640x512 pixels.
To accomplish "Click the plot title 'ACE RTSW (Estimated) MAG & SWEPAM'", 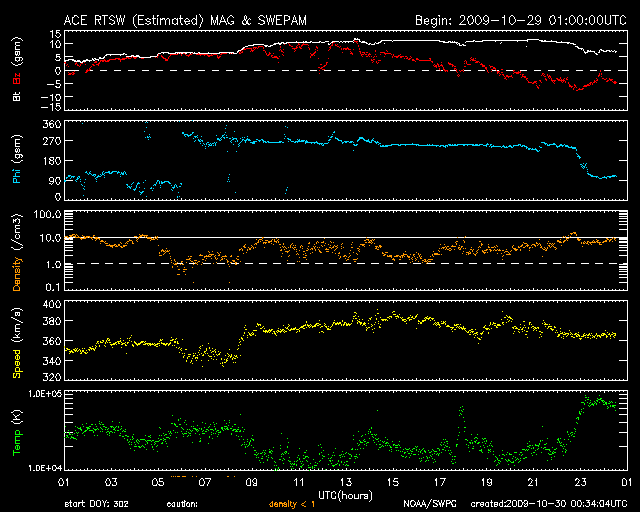I will click(185, 20).
